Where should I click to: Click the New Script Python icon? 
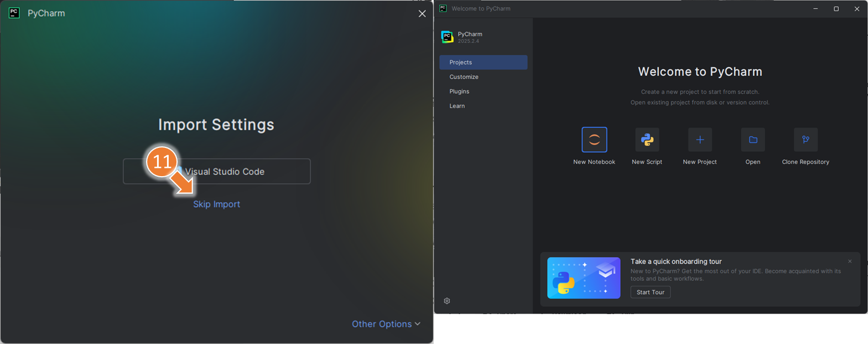[647, 140]
